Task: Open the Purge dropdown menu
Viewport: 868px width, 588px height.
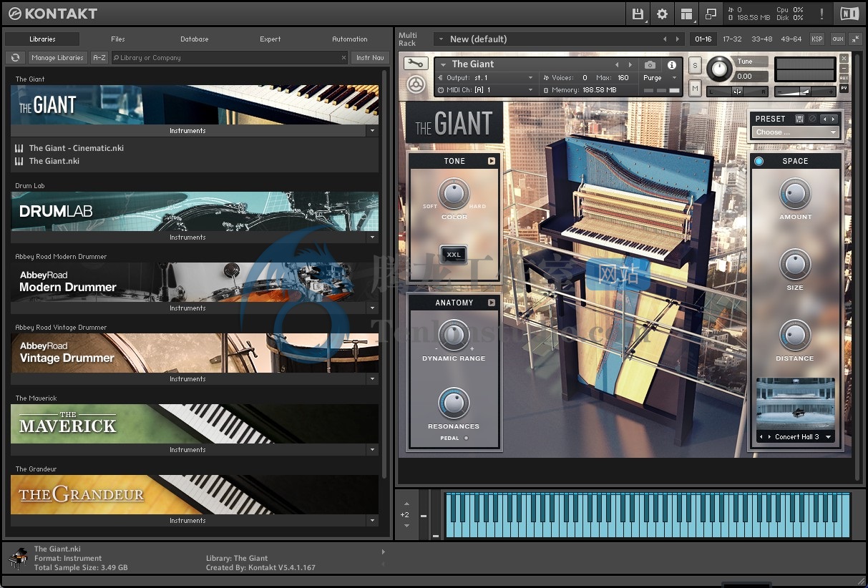Action: (x=658, y=78)
